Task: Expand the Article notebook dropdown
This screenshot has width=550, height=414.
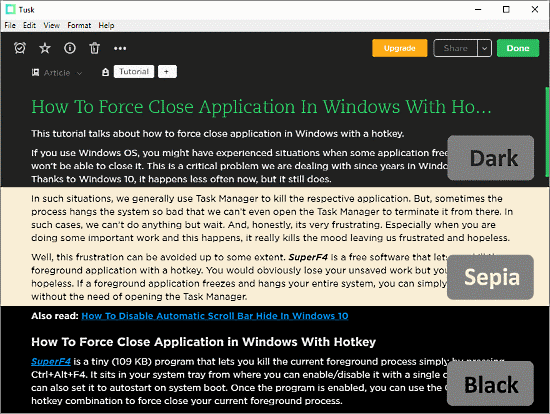Action: (80, 73)
